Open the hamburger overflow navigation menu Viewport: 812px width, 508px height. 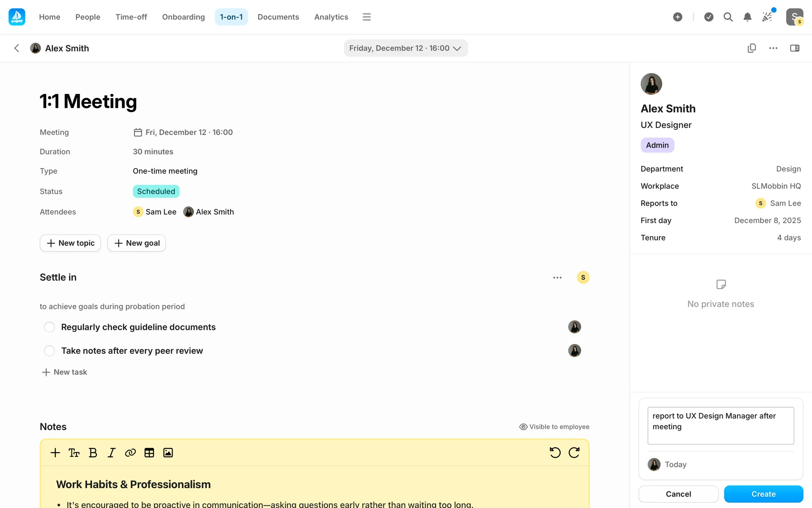click(x=367, y=17)
